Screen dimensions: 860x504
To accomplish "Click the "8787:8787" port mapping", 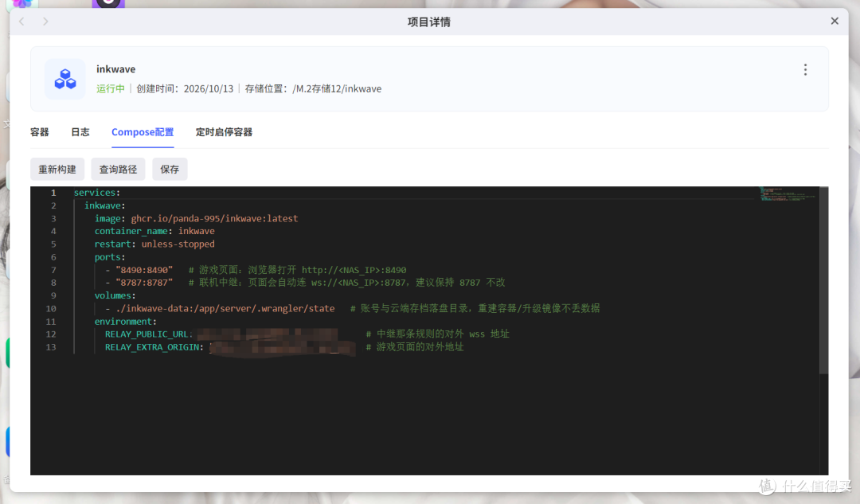I will coord(144,283).
